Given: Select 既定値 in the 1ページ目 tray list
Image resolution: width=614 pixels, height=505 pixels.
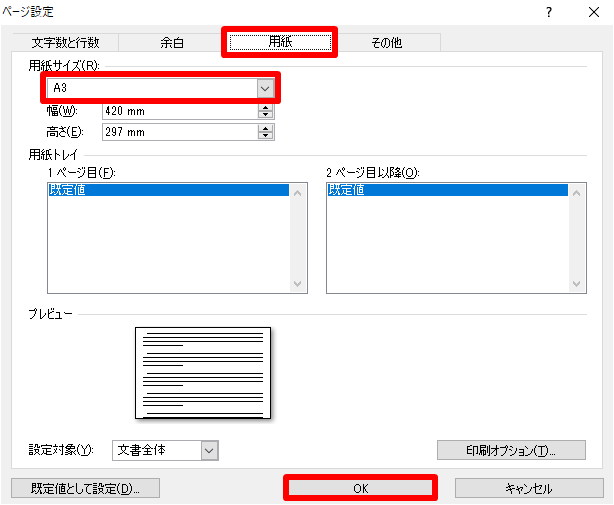Looking at the screenshot, I should click(x=169, y=190).
